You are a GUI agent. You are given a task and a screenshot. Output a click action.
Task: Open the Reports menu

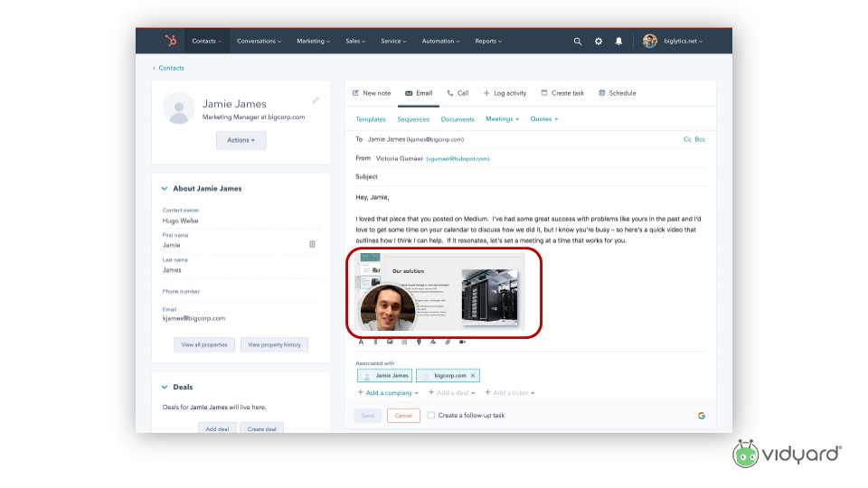point(487,41)
